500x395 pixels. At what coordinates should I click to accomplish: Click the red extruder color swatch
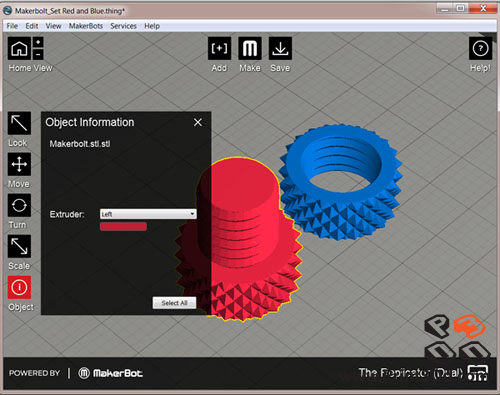[123, 227]
